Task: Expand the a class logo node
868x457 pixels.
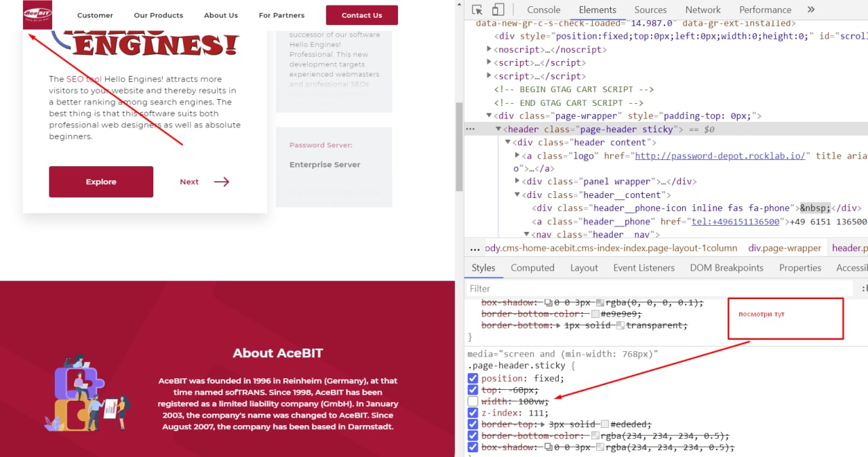Action: (517, 155)
